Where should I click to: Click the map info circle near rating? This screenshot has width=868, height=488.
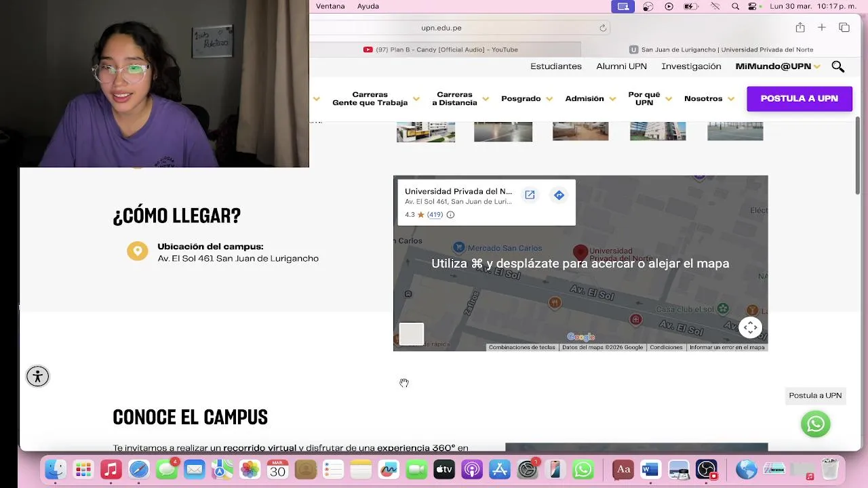[450, 215]
